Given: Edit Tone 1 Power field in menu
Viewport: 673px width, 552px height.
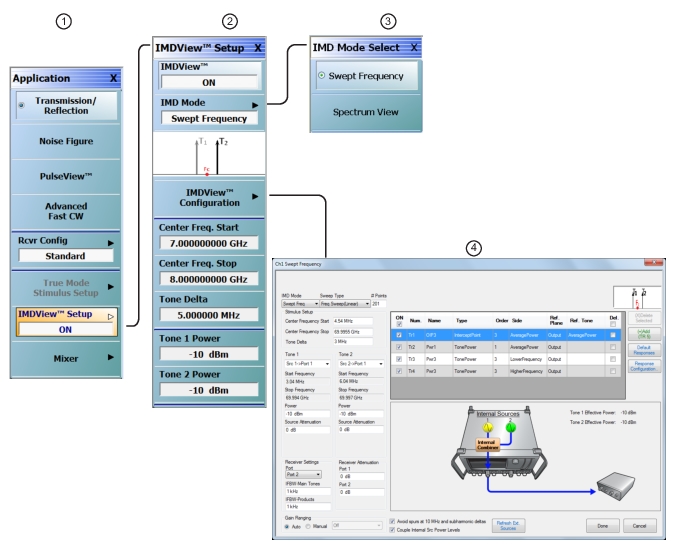Looking at the screenshot, I should (209, 355).
